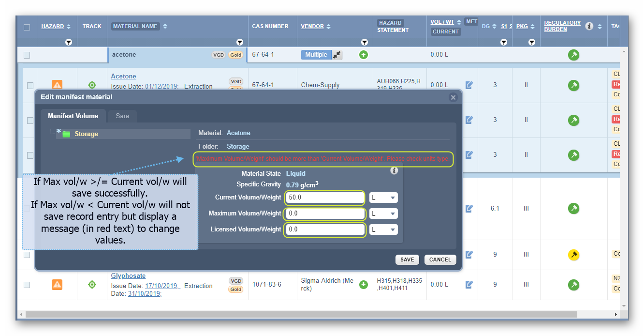Open the info icon above Material State in dialog
The height and width of the screenshot is (336, 644).
pyautogui.click(x=394, y=171)
